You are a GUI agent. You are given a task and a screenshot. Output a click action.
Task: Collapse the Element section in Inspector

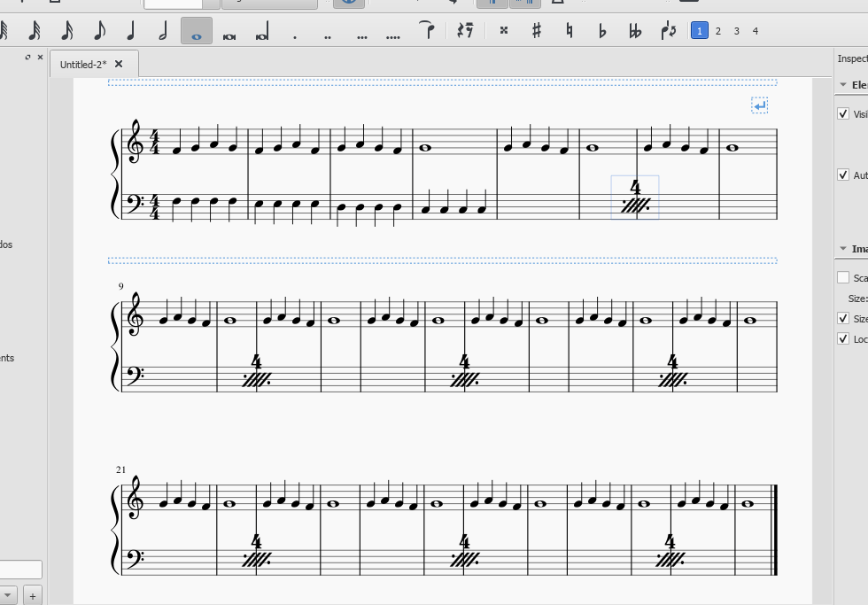845,85
